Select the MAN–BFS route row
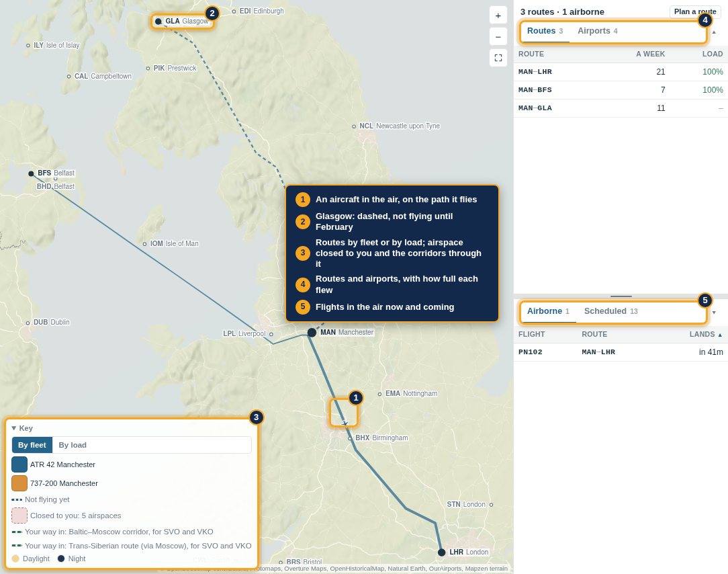The image size is (728, 574). (x=621, y=90)
